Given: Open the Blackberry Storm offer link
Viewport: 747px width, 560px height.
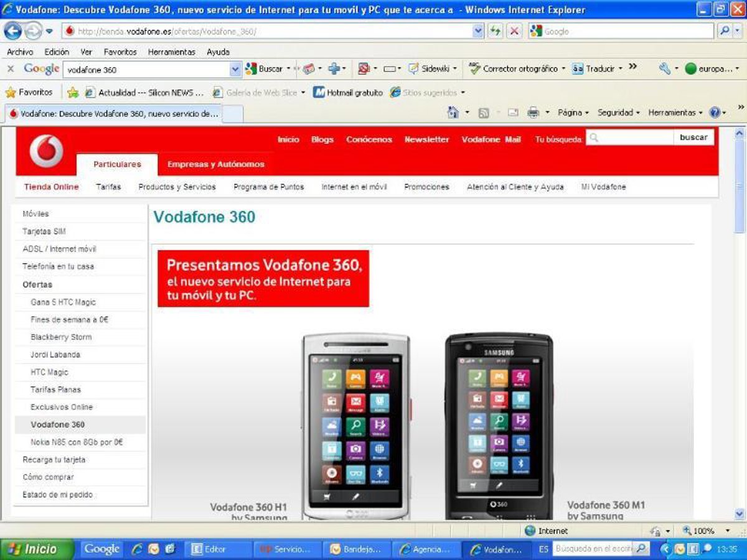Looking at the screenshot, I should pos(61,337).
